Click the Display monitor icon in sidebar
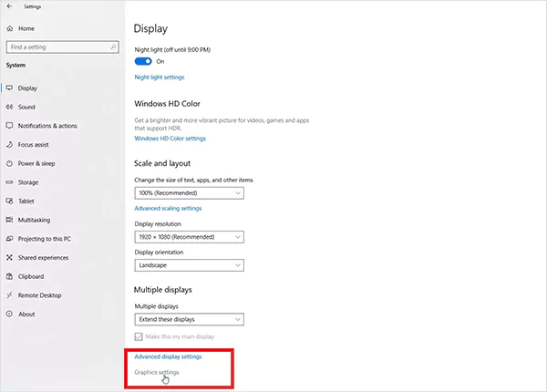 click(x=9, y=88)
